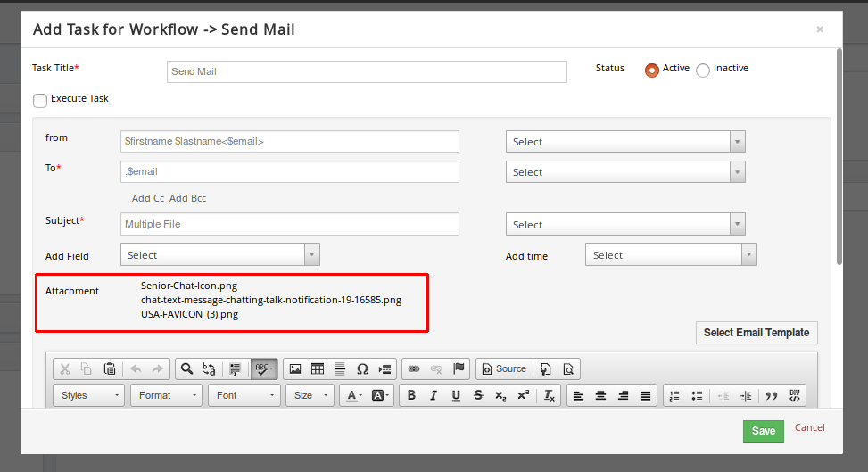The width and height of the screenshot is (868, 472).
Task: Click the To email input field
Action: click(x=290, y=171)
